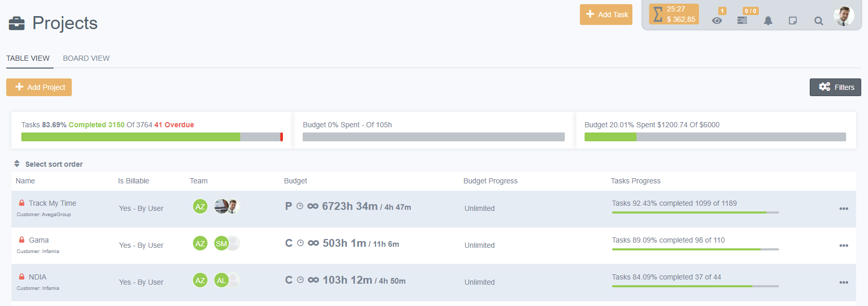Open the Gama project name link
Viewport: 868px width, 306px height.
point(39,240)
